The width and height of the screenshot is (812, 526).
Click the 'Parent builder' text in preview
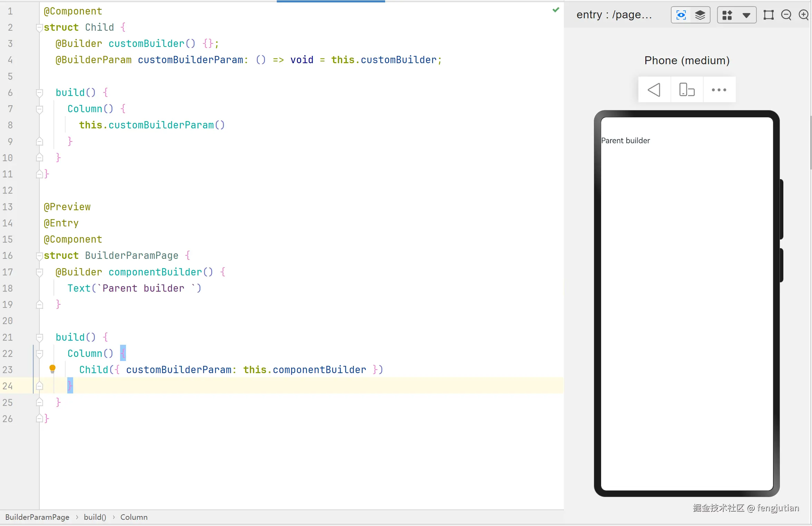click(625, 140)
